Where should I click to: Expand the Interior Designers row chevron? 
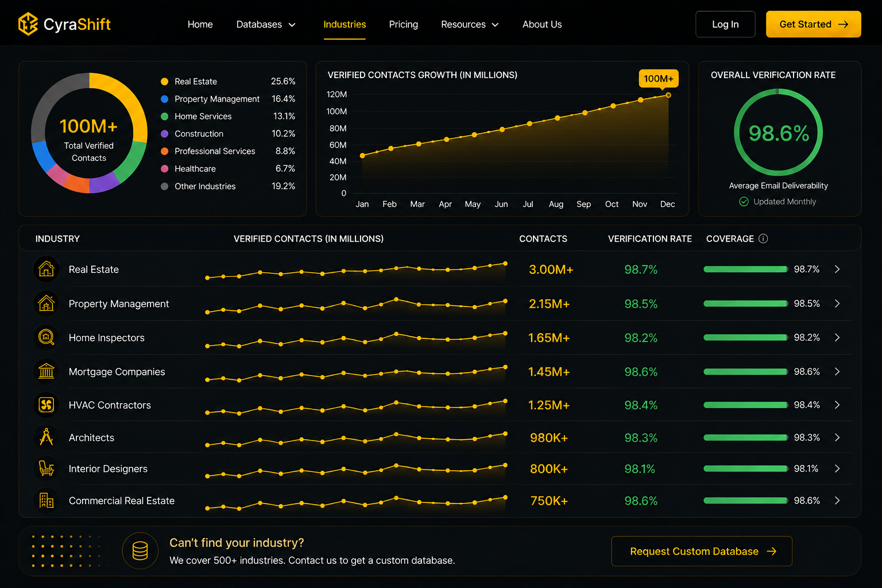837,469
